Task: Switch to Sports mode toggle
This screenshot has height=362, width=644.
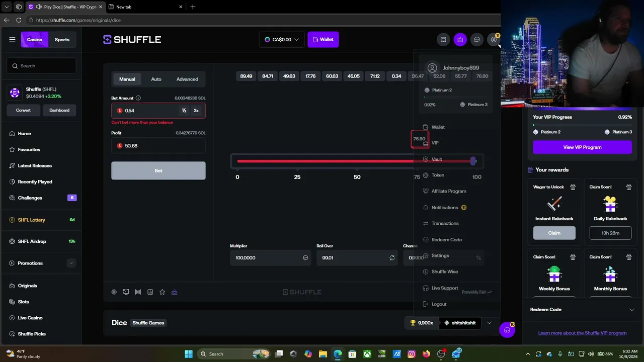Action: pos(62,40)
